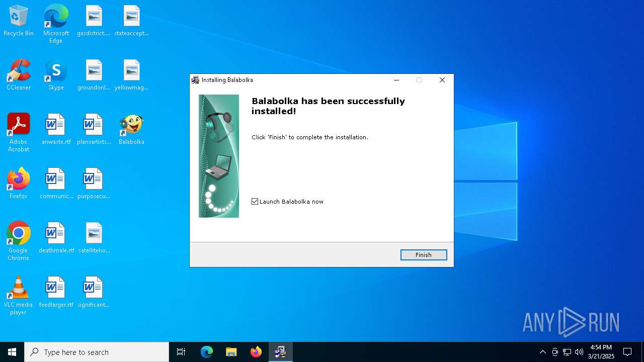Launch Firefox from the taskbar

(256, 352)
